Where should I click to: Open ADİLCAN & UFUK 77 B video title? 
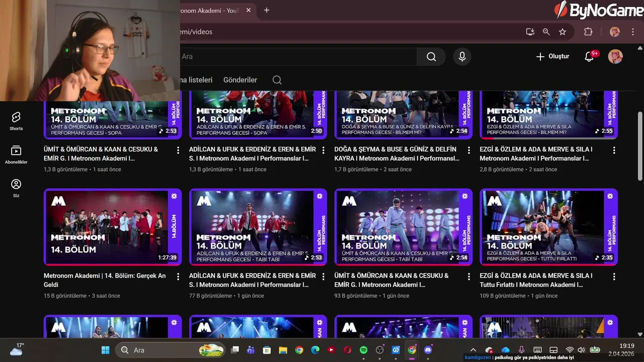point(253,280)
